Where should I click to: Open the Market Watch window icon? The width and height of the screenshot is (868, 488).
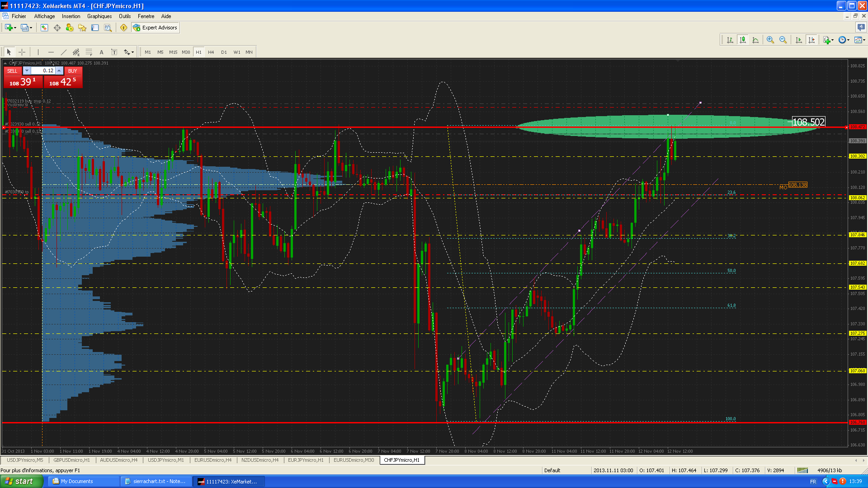click(x=44, y=28)
